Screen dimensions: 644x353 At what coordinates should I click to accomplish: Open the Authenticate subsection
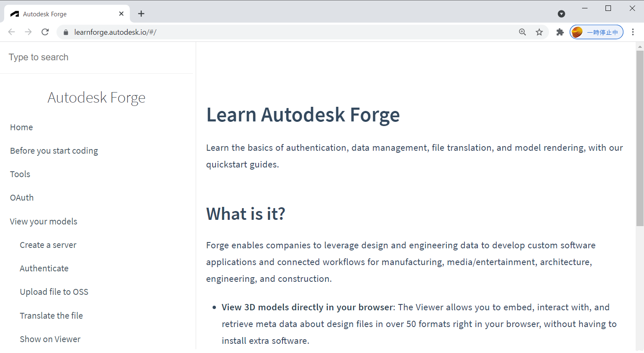pyautogui.click(x=44, y=268)
